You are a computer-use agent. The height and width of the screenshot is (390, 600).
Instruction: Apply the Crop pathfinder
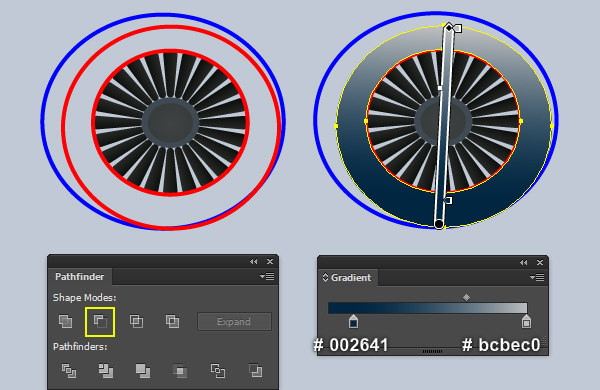pos(180,371)
